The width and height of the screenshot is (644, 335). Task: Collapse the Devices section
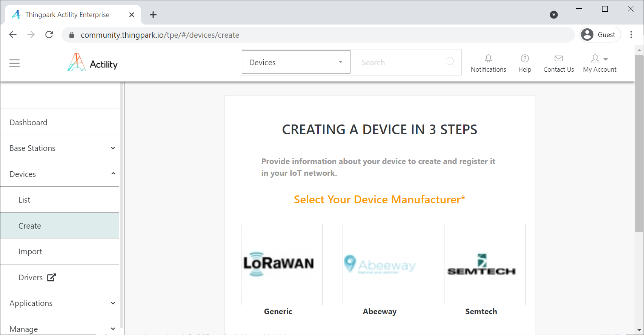pyautogui.click(x=60, y=174)
